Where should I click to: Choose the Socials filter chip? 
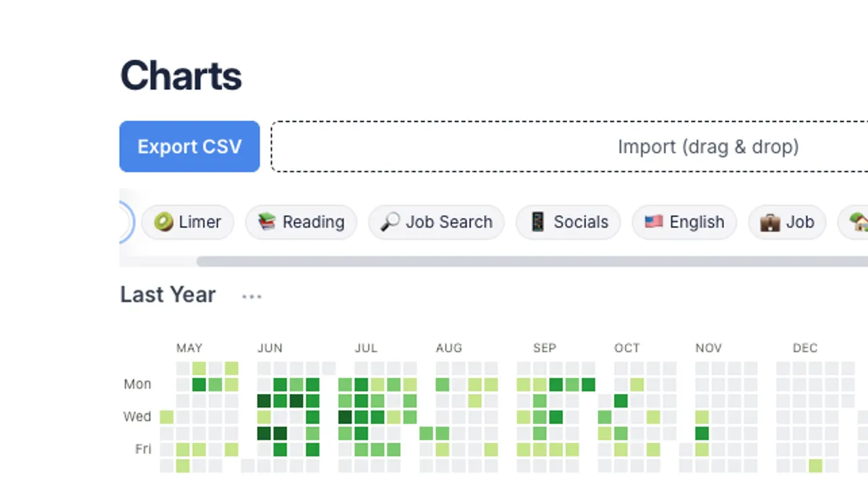tap(569, 222)
